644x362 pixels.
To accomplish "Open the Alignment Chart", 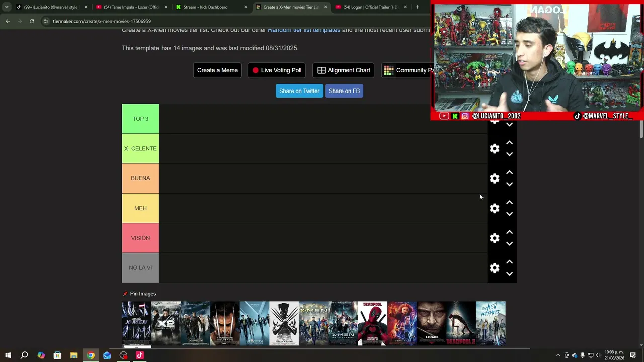I will pyautogui.click(x=344, y=70).
